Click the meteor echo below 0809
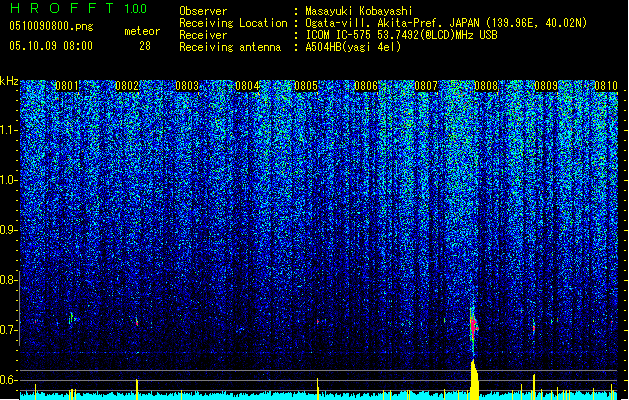The width and height of the screenshot is (629, 400). (x=534, y=328)
